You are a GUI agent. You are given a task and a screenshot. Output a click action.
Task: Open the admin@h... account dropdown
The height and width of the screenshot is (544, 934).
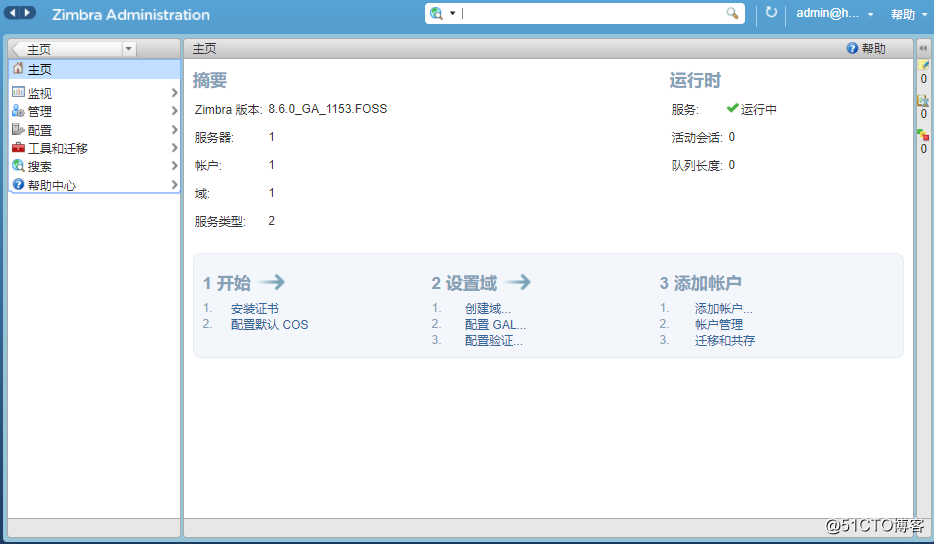(x=835, y=13)
